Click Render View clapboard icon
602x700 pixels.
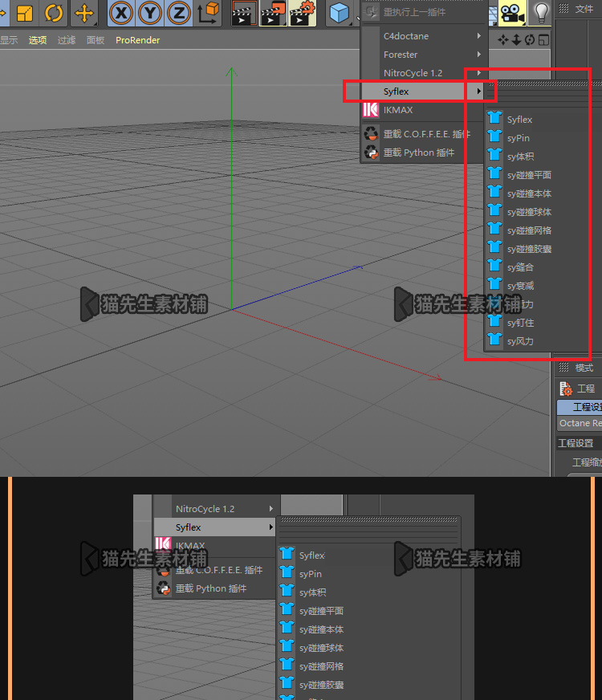click(244, 13)
